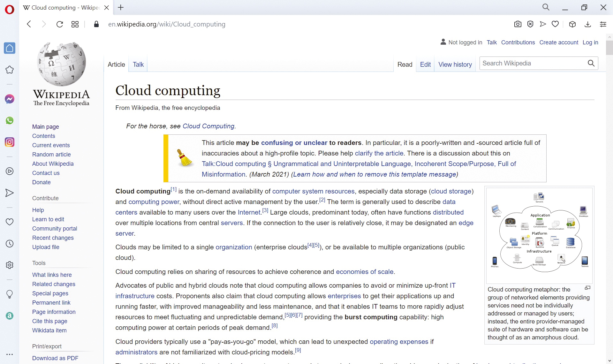
Task: Open 'clarify the article' link
Action: point(379,153)
